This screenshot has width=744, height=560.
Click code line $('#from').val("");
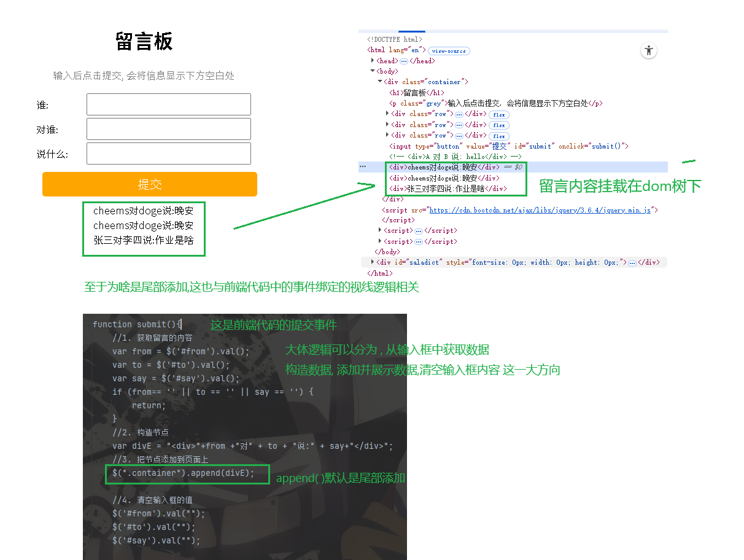(159, 513)
